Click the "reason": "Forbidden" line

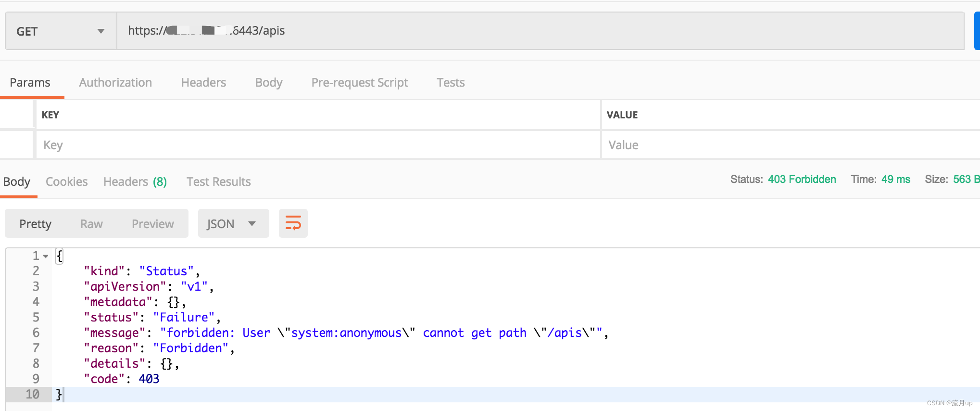click(x=159, y=348)
